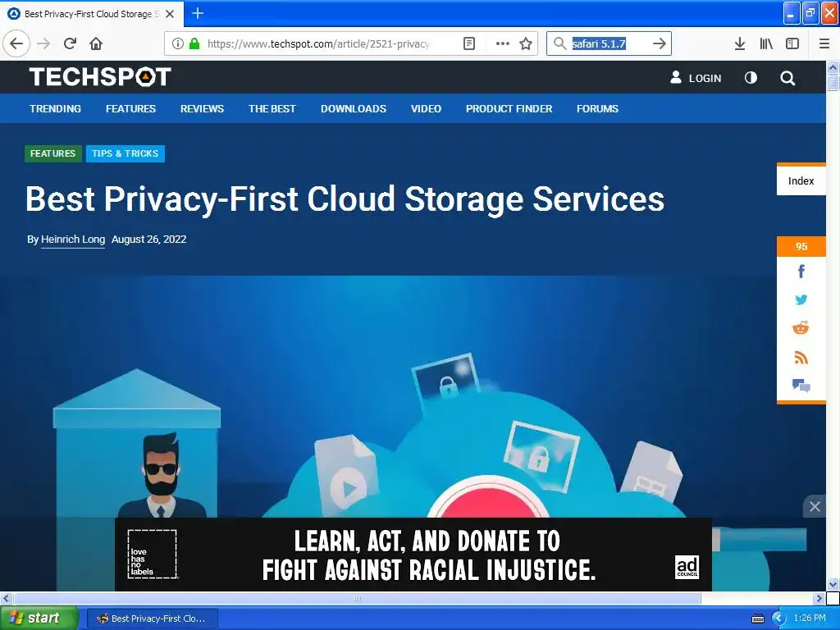Click the racial injustice ad banner
This screenshot has height=630, width=840.
point(413,554)
